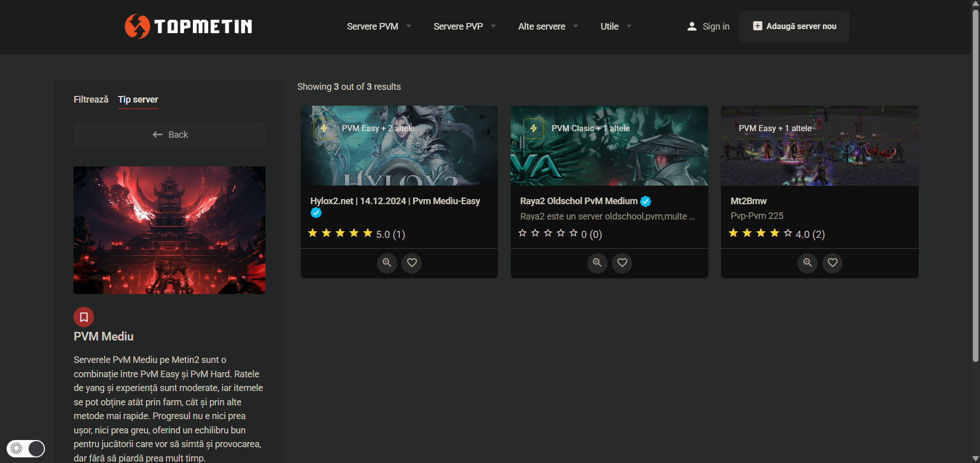
Task: Click the Mt2Bmw server banner image
Action: point(819,145)
